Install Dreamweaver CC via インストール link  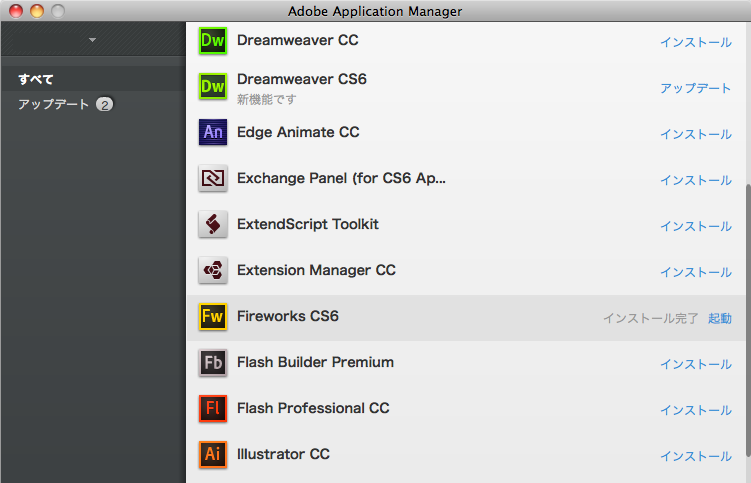(x=696, y=42)
